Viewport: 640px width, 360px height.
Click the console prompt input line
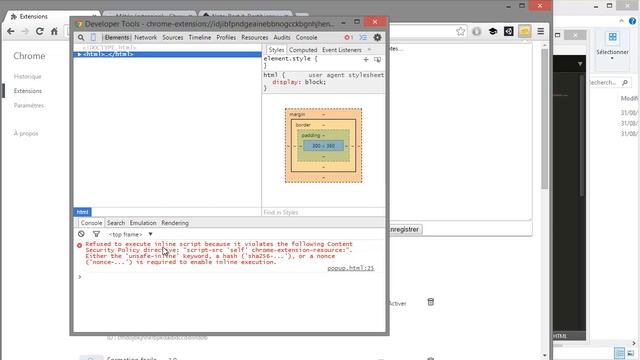(x=229, y=277)
